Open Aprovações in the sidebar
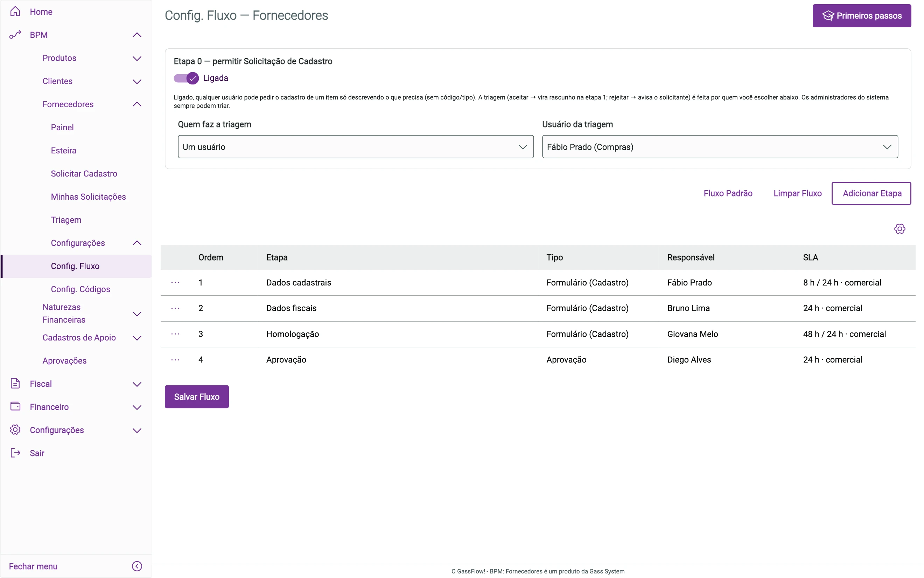Screen dimensions: 924x578 (x=64, y=361)
